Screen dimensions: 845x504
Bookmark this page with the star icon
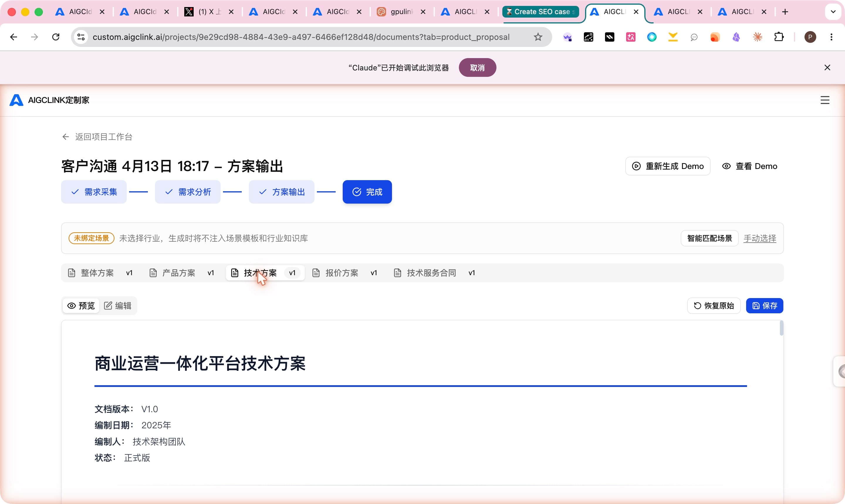point(538,37)
